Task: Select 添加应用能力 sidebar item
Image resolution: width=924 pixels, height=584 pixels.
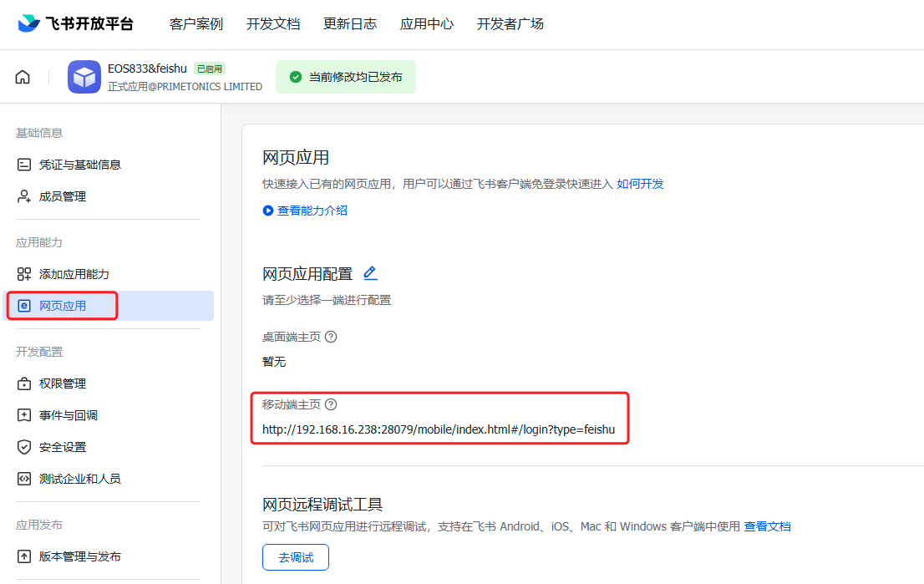Action: click(74, 274)
